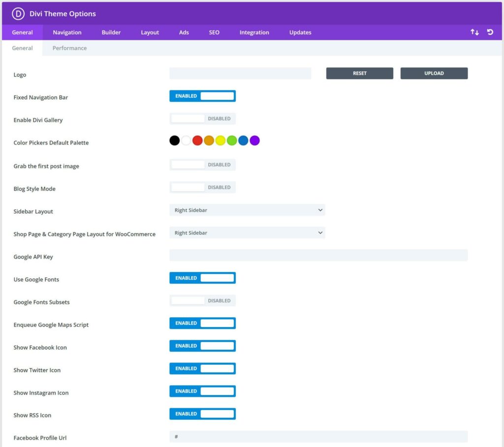Pick the blue palette color swatch

(243, 140)
